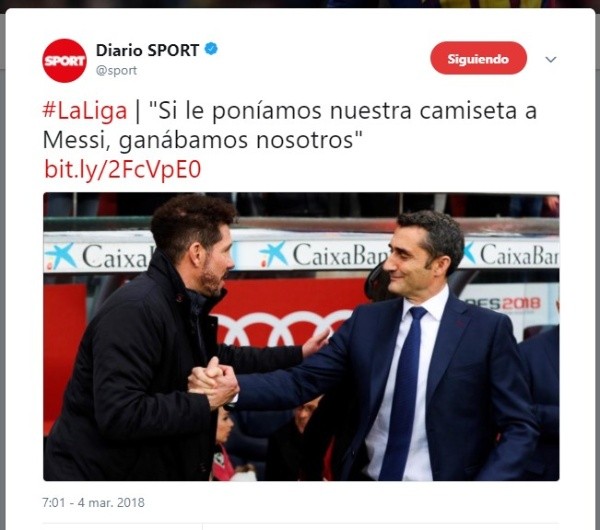Open the #LaLiga hashtag

[x=85, y=111]
